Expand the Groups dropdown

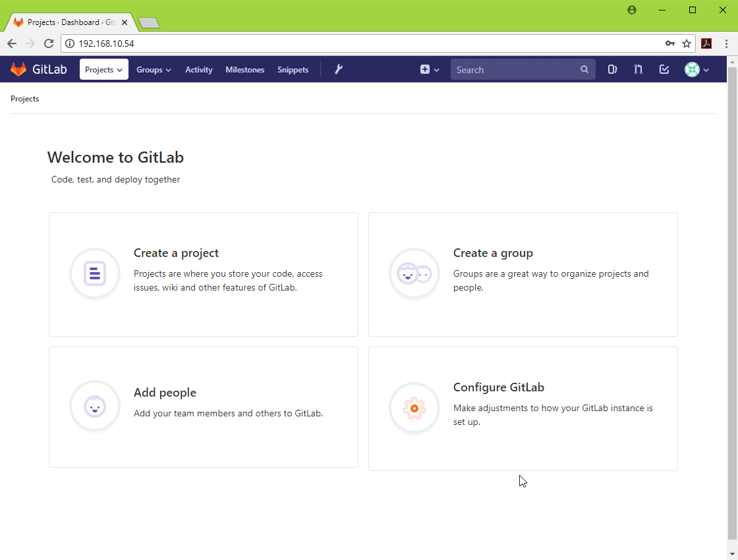point(154,69)
